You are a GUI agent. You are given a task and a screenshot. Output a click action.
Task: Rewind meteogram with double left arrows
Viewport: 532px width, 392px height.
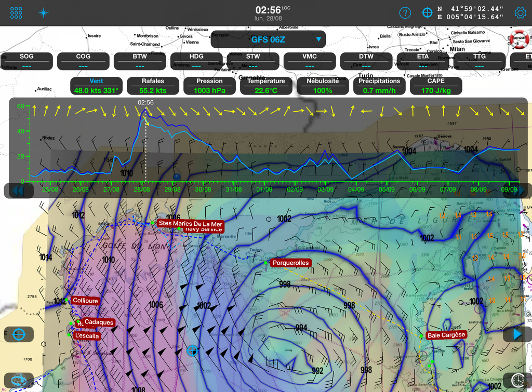click(x=19, y=191)
